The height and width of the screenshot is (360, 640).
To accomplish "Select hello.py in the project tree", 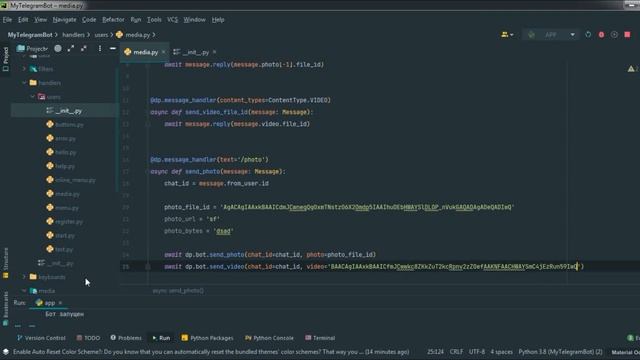I will pos(61,152).
